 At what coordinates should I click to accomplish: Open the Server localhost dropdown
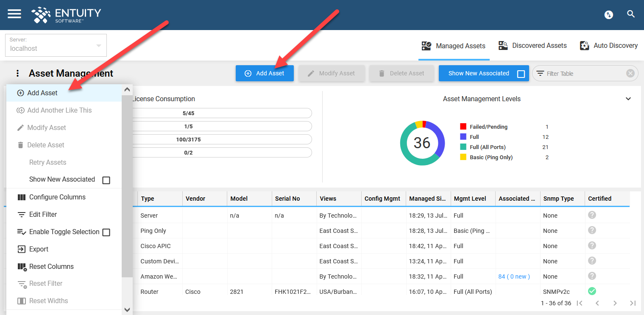tap(56, 45)
